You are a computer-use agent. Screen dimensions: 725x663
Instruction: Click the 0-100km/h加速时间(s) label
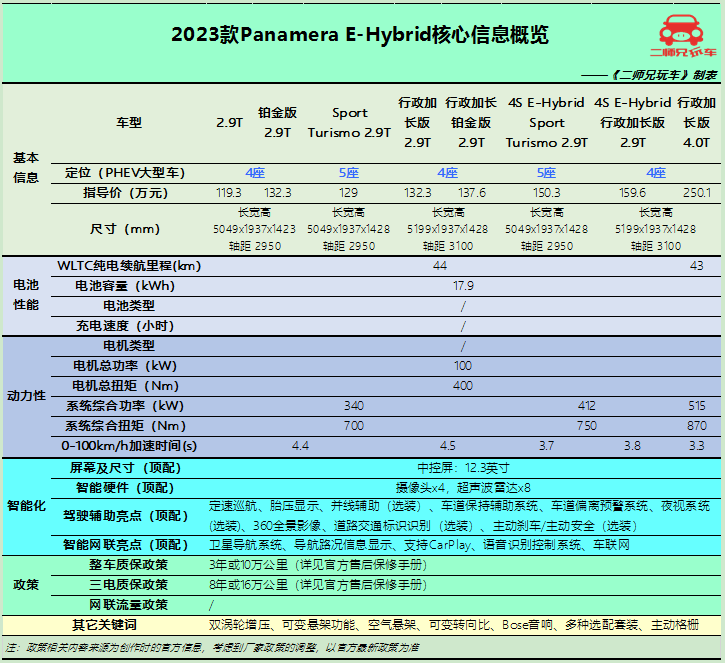129,446
